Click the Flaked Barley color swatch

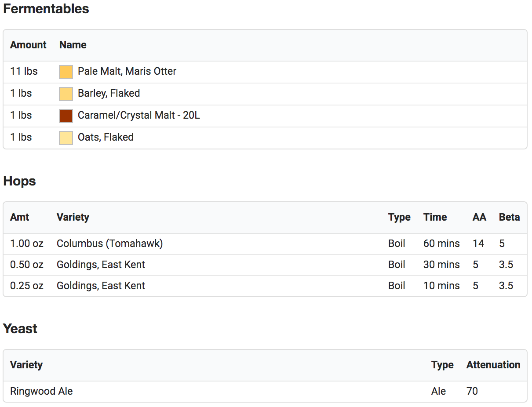pos(66,94)
